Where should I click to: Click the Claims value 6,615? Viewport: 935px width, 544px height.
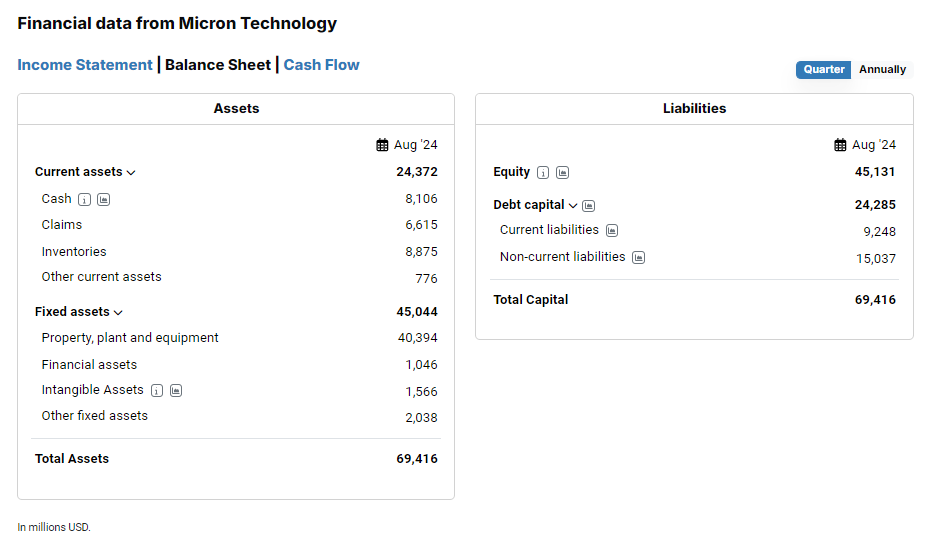(421, 225)
